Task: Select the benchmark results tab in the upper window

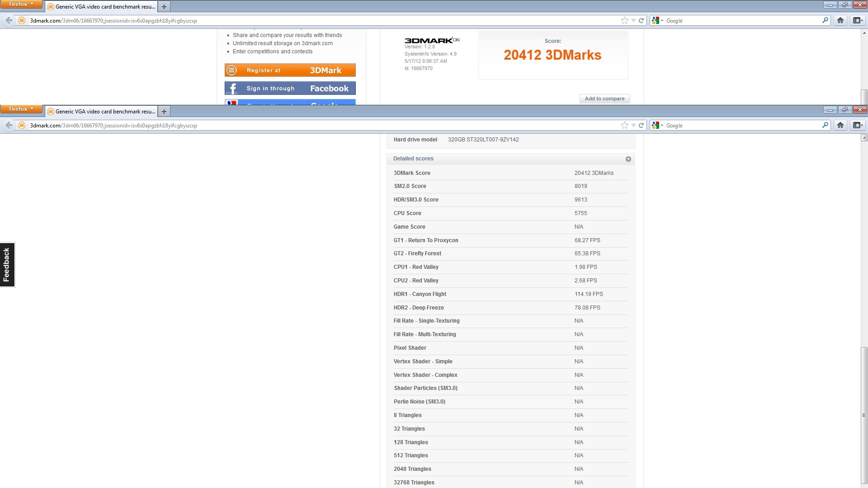Action: (101, 7)
